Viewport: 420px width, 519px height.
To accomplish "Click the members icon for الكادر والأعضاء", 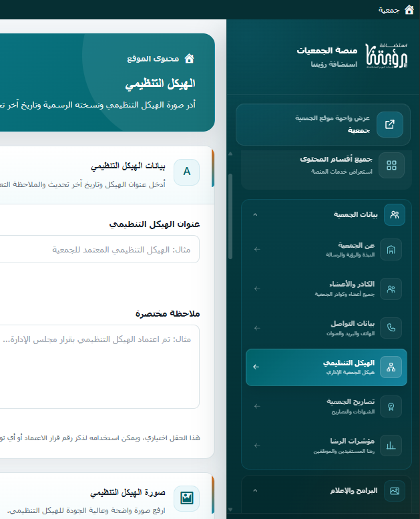I will click(391, 289).
